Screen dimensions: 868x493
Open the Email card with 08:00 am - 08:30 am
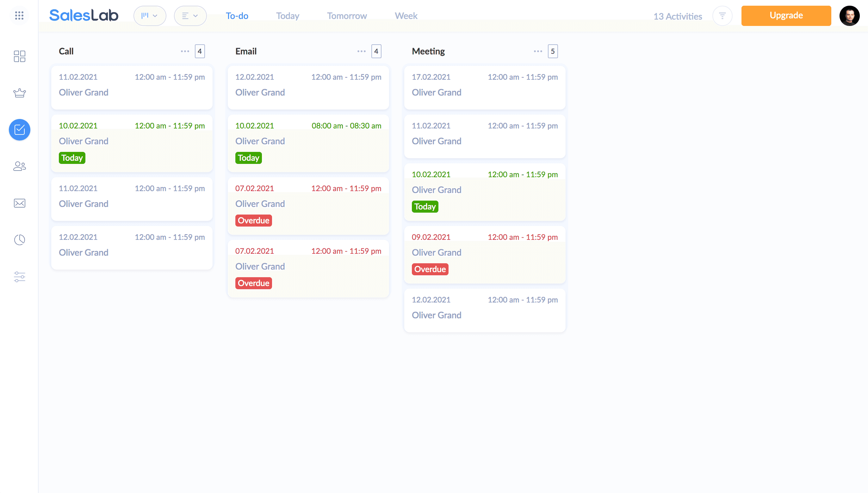tap(308, 143)
